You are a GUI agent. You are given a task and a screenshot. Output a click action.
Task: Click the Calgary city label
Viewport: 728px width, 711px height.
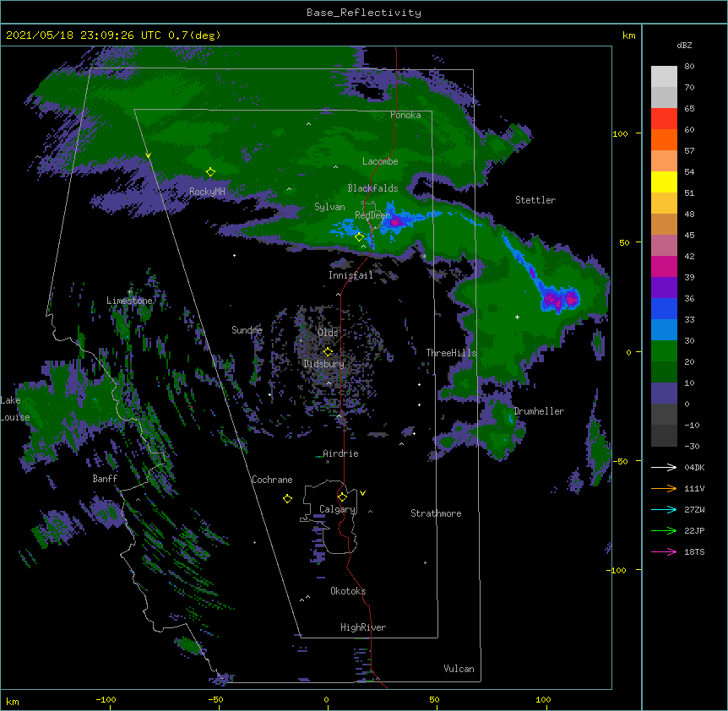[x=337, y=509]
